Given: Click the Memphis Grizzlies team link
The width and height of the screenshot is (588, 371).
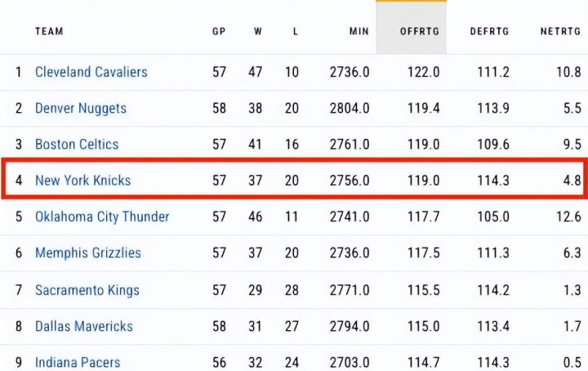Looking at the screenshot, I should (87, 253).
